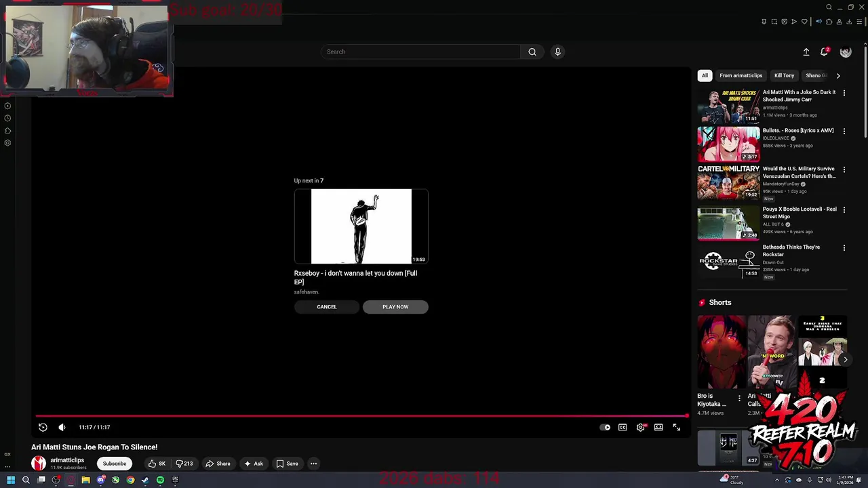Open Spotify from the taskbar

pyautogui.click(x=160, y=480)
